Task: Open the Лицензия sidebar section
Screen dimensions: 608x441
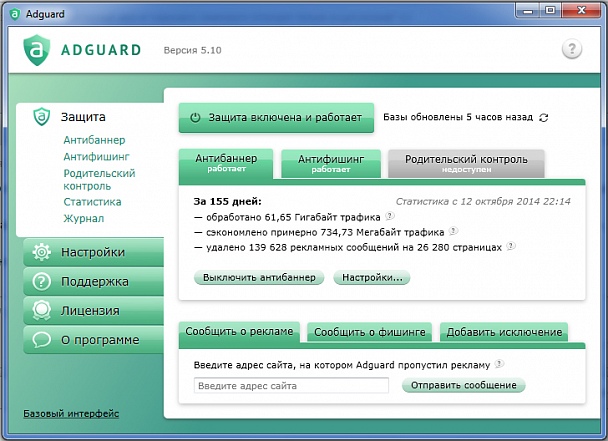Action: coord(93,311)
